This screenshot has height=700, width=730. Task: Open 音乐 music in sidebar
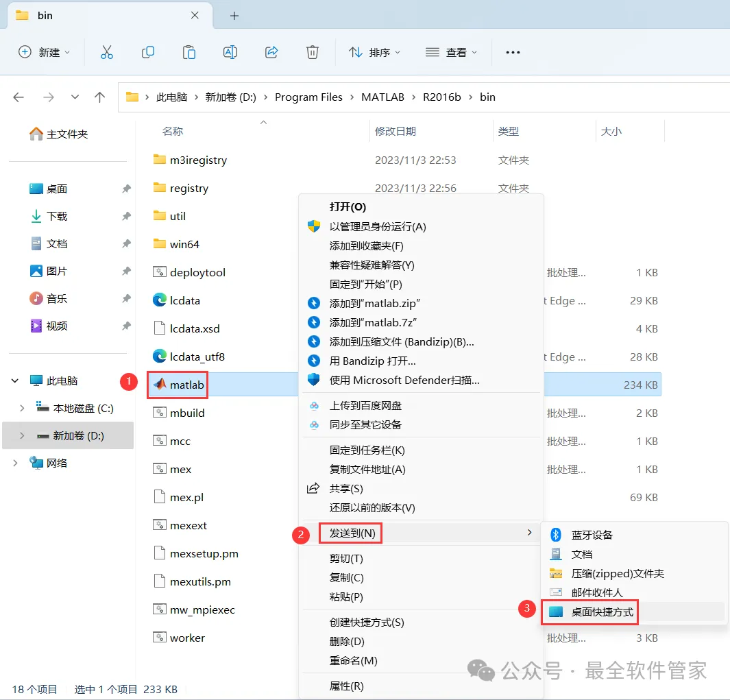point(49,298)
